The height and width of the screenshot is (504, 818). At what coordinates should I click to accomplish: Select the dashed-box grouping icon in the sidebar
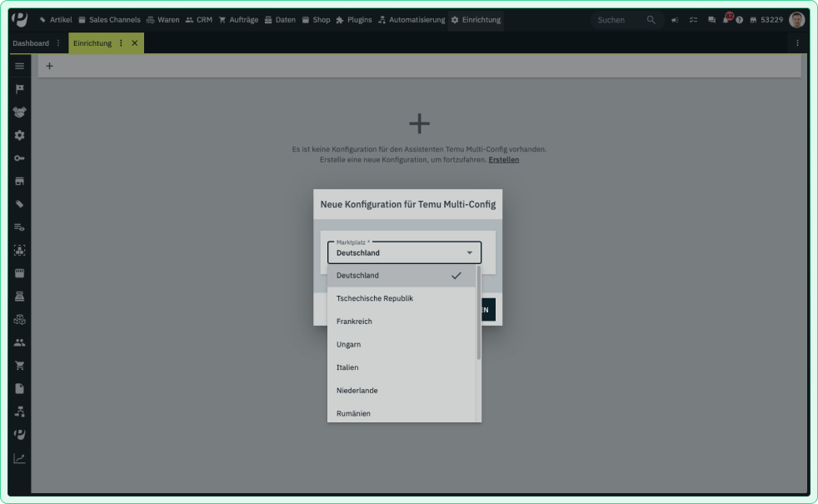pos(19,251)
